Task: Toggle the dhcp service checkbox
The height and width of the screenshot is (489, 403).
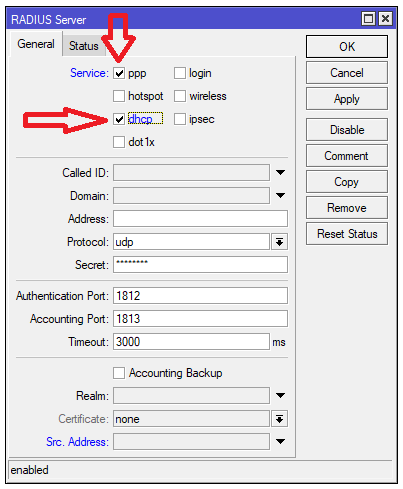Action: point(119,119)
